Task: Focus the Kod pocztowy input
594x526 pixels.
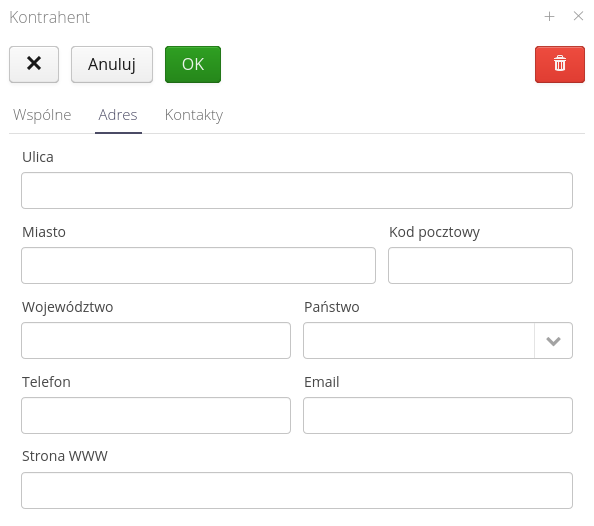Action: 480,265
